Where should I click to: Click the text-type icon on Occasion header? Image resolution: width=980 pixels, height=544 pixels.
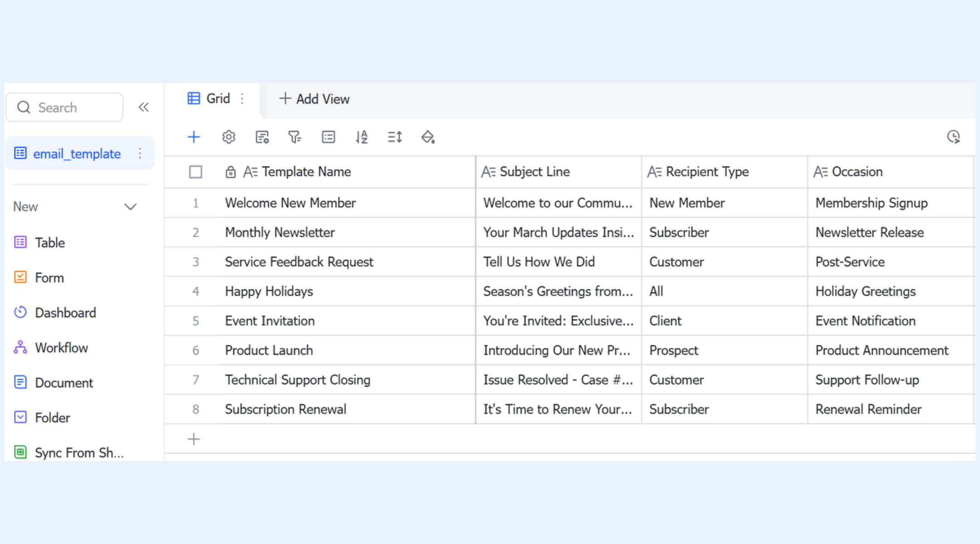tap(821, 172)
